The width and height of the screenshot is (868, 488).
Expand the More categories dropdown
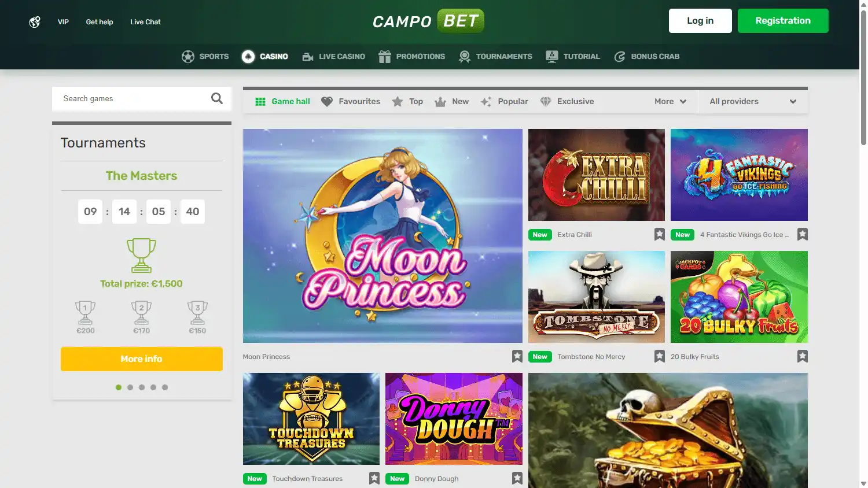coord(671,102)
